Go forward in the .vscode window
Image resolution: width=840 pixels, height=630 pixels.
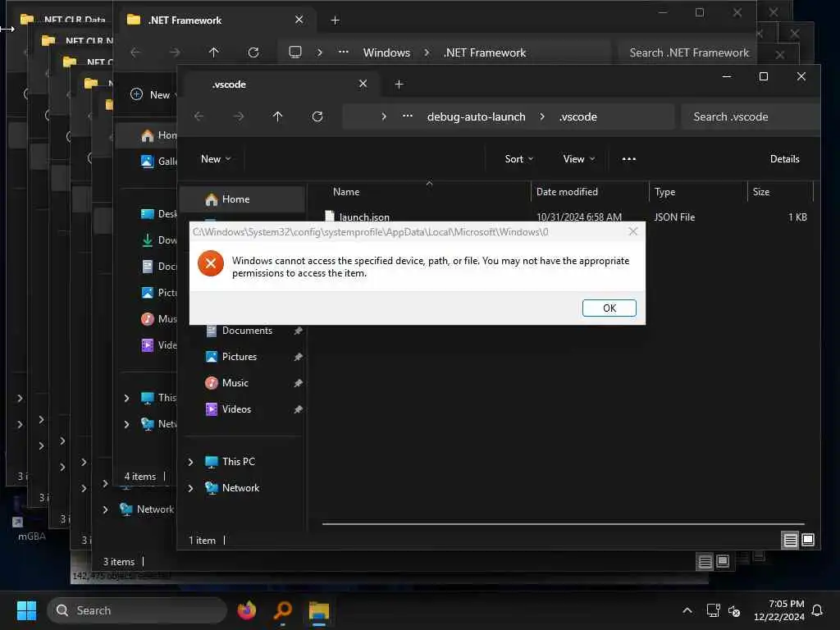pos(239,116)
